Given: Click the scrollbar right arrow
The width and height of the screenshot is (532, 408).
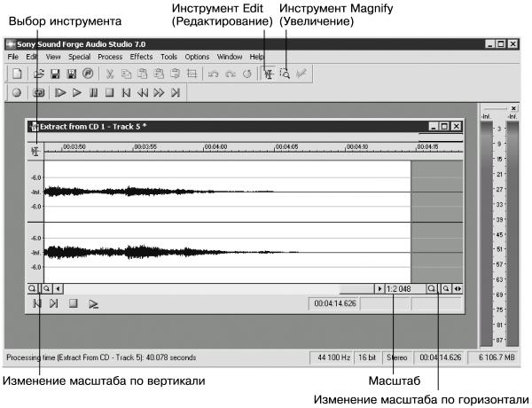Looking at the screenshot, I should coord(379,289).
